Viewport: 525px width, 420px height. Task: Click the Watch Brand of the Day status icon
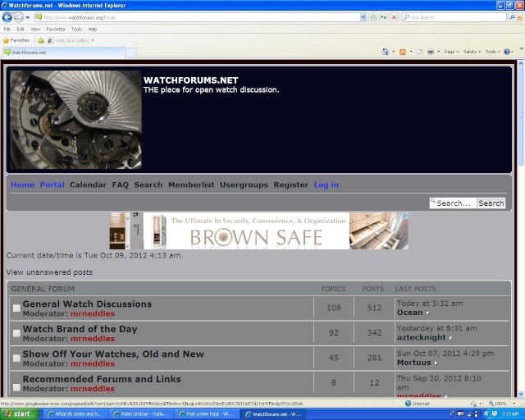16,333
